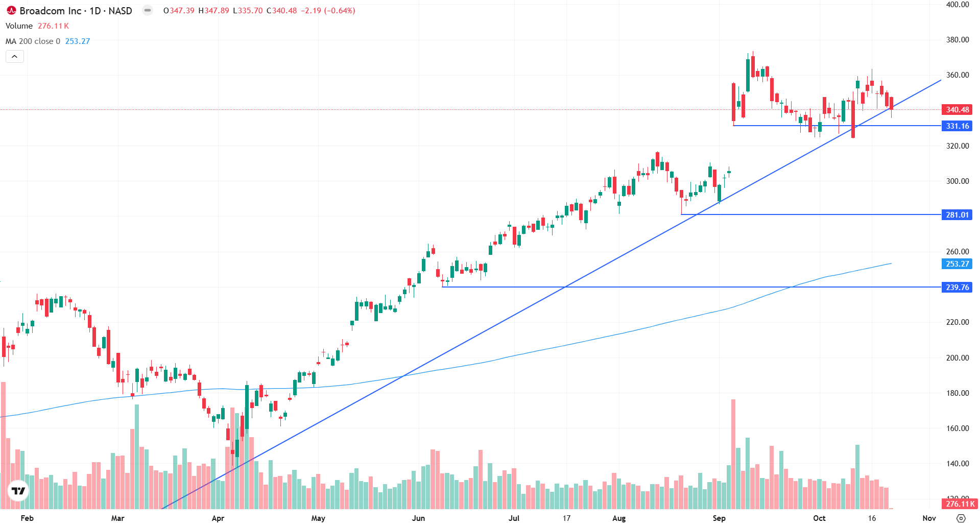Select the Apr date marker on time axis
980x526 pixels.
pyautogui.click(x=218, y=518)
